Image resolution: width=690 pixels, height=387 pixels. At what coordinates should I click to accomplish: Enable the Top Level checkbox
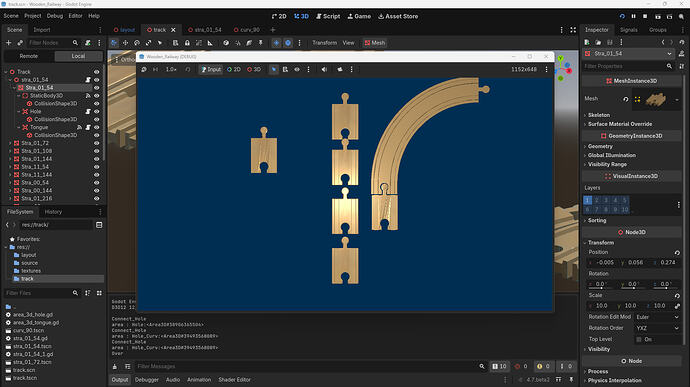click(x=639, y=339)
